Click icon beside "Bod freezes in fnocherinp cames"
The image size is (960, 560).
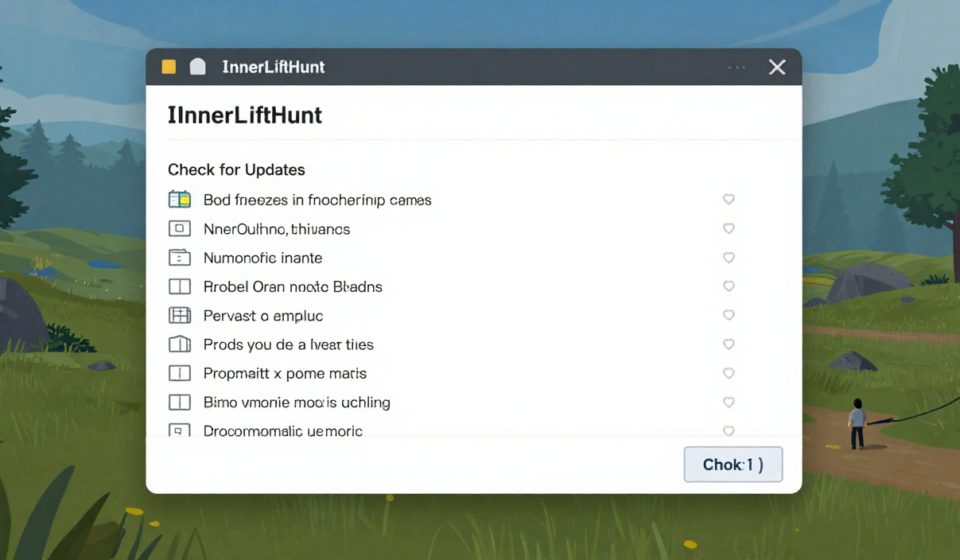point(179,200)
